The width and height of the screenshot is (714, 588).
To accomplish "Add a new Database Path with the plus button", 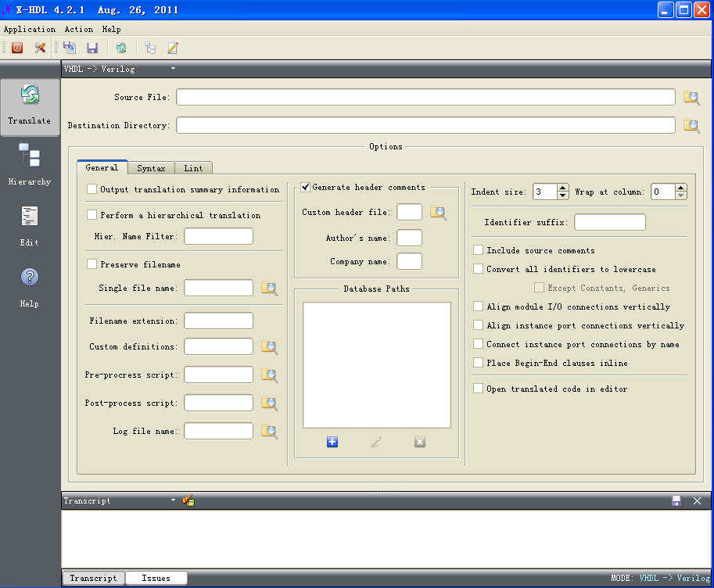I will (x=332, y=442).
